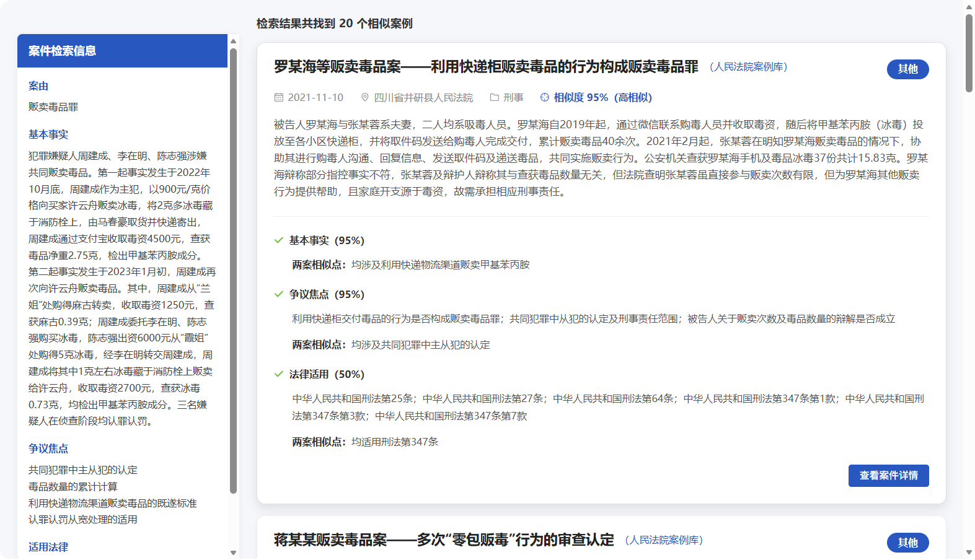Click the 案件检索信息 panel header

click(122, 51)
